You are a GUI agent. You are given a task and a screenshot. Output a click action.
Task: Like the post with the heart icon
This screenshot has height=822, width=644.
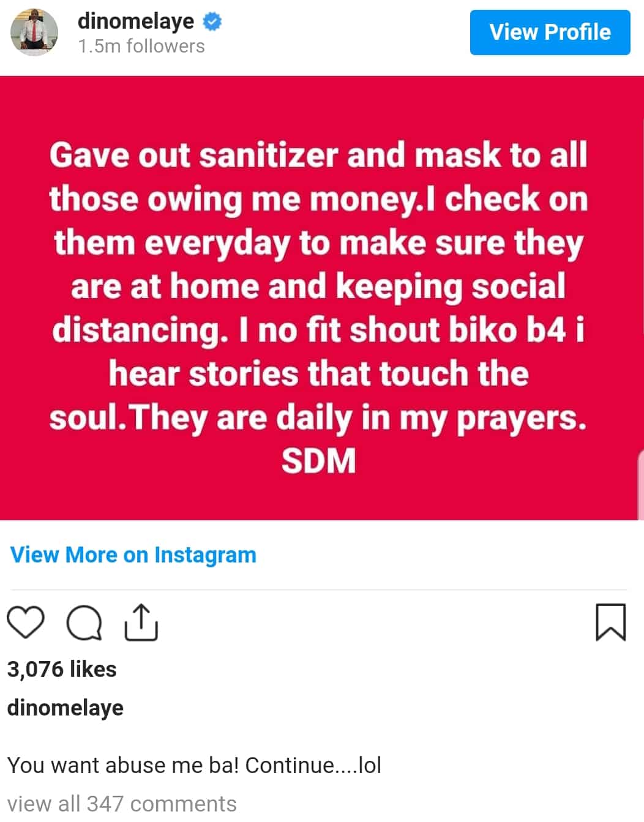(x=26, y=622)
